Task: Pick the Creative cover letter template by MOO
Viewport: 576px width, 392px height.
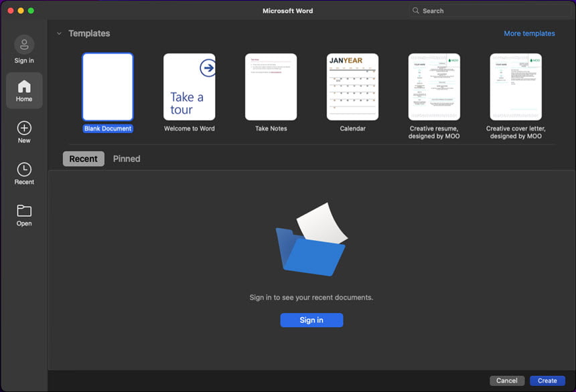Action: point(516,87)
